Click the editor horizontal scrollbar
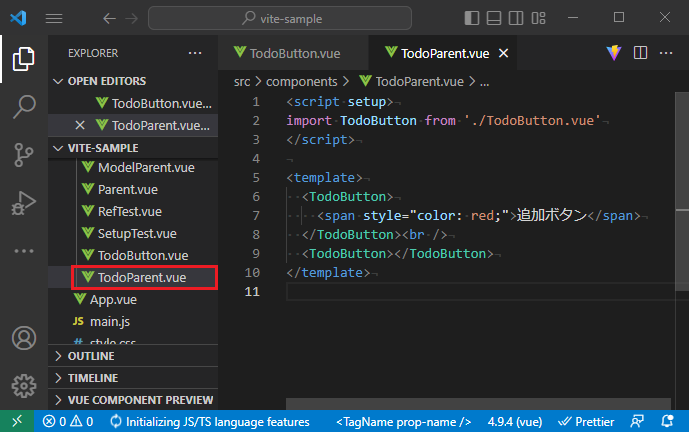 (x=478, y=404)
